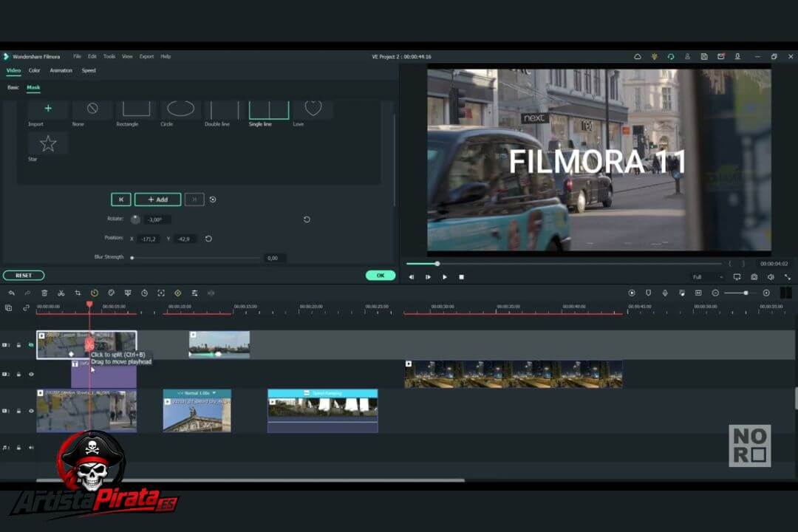This screenshot has height=532, width=798.
Task: Click the Render Preview icon
Action: point(632,293)
